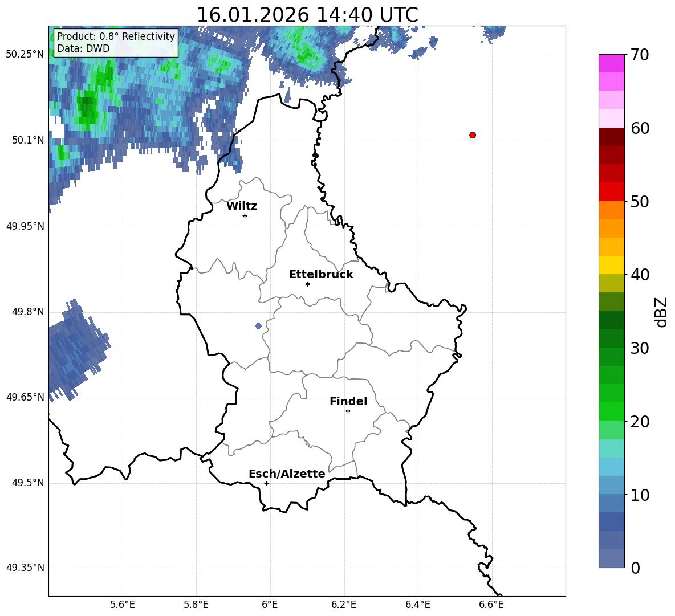
Task: Click the Wiltz city label
Action: pos(242,206)
